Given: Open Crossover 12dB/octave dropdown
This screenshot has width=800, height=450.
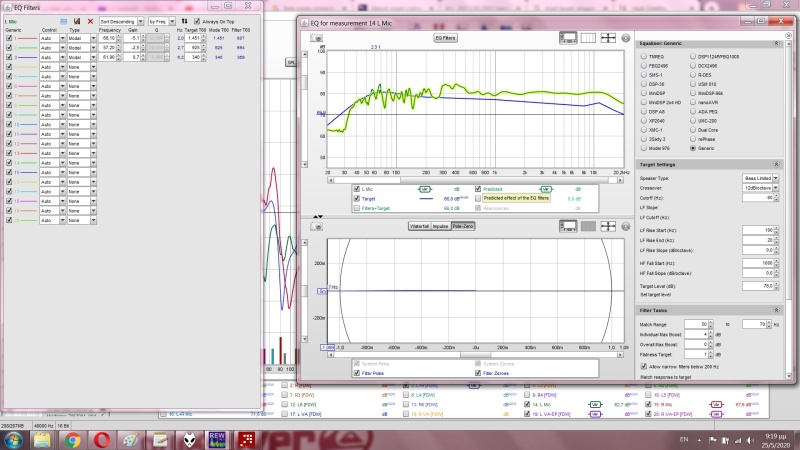Looking at the screenshot, I should click(760, 188).
